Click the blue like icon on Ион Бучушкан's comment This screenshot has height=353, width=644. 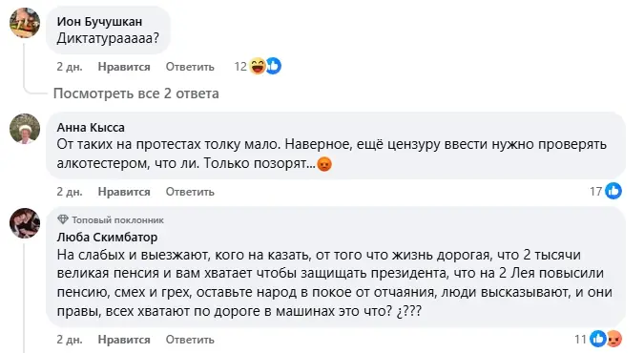274,66
